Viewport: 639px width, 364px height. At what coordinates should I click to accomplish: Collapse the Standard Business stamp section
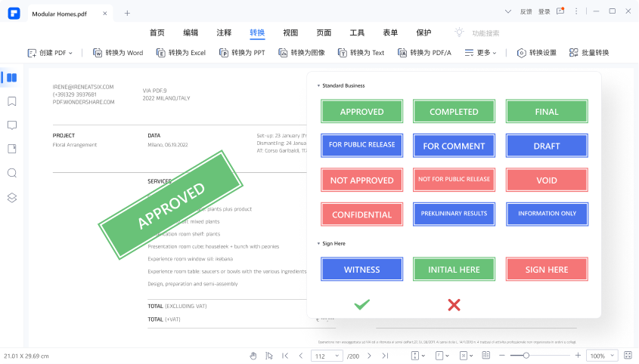pos(318,86)
